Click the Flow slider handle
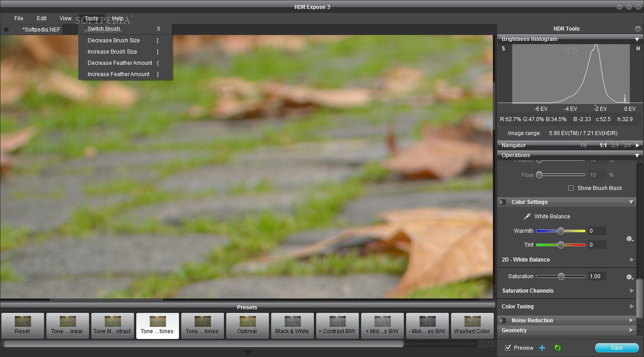 (x=539, y=175)
